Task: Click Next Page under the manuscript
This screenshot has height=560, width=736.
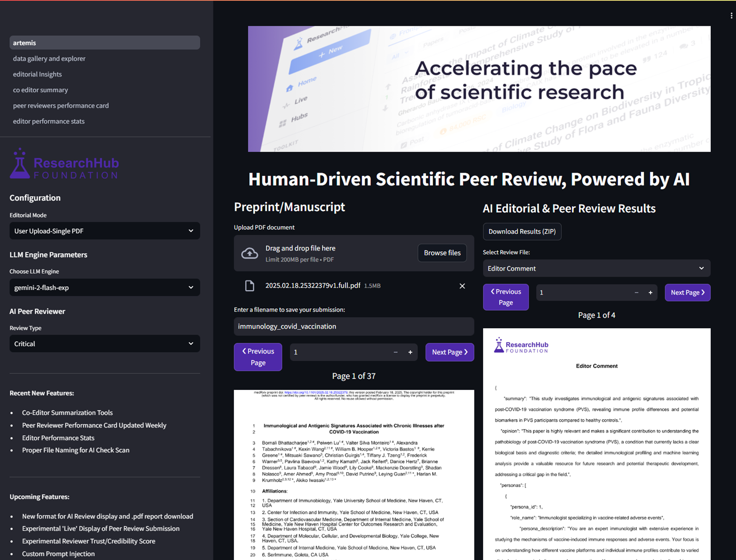Action: [449, 352]
